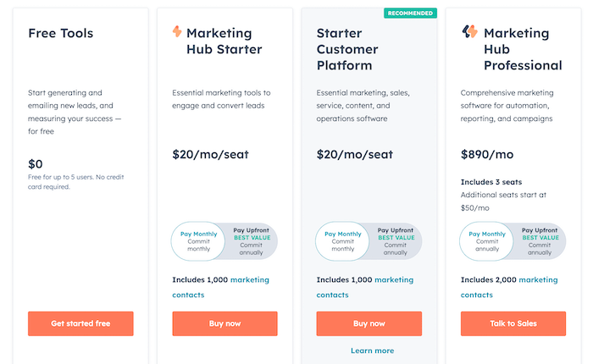Select Pay Upfront for Marketing Hub Starter
593x364 pixels.
[x=252, y=241]
